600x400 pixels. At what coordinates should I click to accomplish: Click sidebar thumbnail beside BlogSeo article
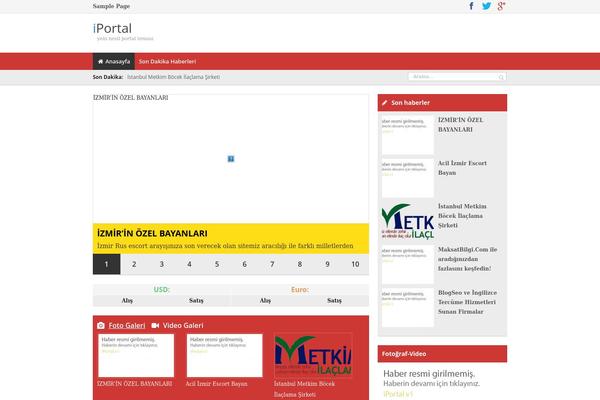(408, 308)
